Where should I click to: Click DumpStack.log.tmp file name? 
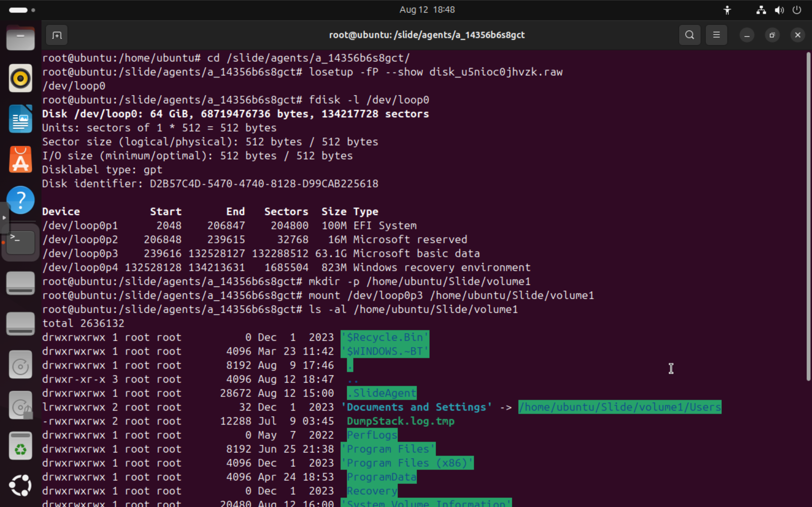pos(400,421)
